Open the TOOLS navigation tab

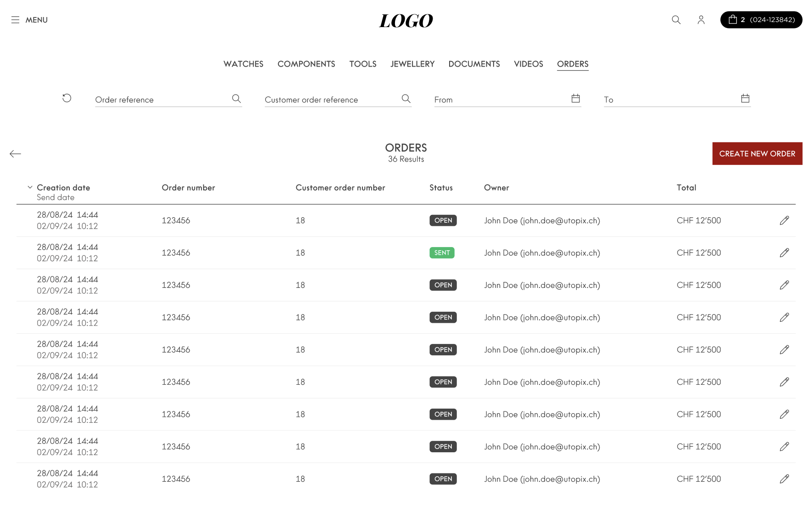(363, 64)
